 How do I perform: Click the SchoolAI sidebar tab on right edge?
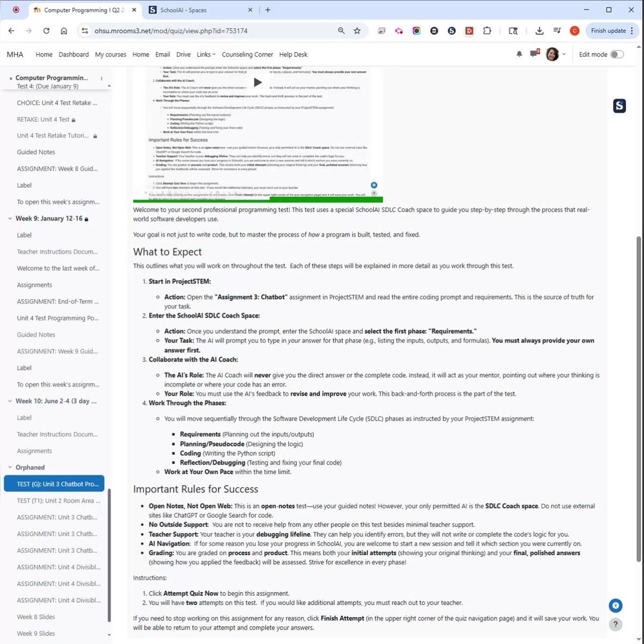(619, 106)
